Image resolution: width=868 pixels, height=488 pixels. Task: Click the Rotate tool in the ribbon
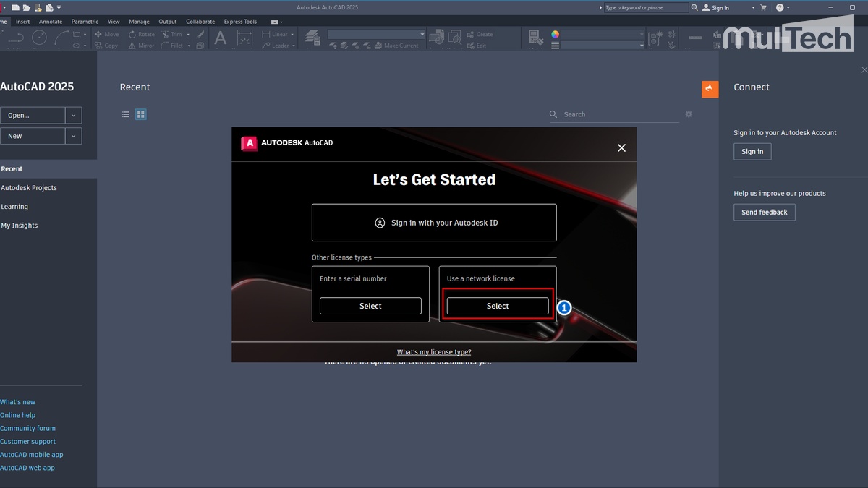142,34
